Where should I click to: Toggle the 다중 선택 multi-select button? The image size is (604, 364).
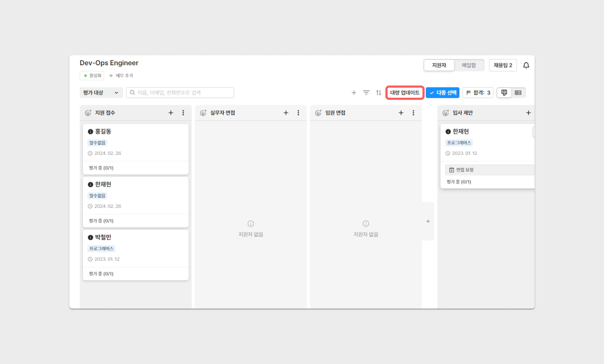click(442, 93)
